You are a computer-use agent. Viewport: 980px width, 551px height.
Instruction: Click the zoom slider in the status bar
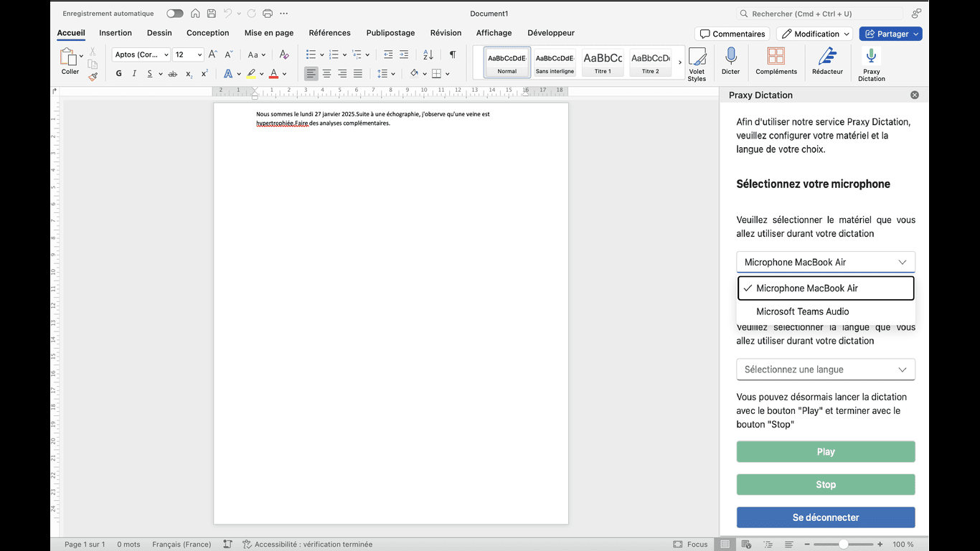coord(844,545)
